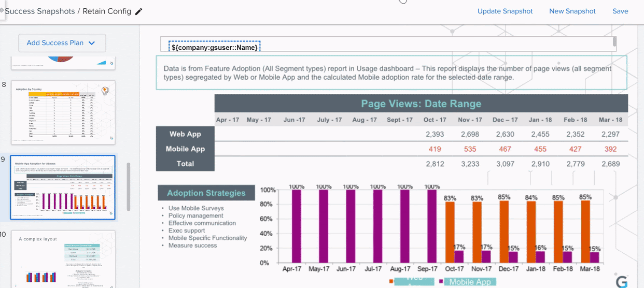Select the ${company:gsuser::Name} token field
Image resolution: width=644 pixels, height=288 pixels.
tap(215, 47)
